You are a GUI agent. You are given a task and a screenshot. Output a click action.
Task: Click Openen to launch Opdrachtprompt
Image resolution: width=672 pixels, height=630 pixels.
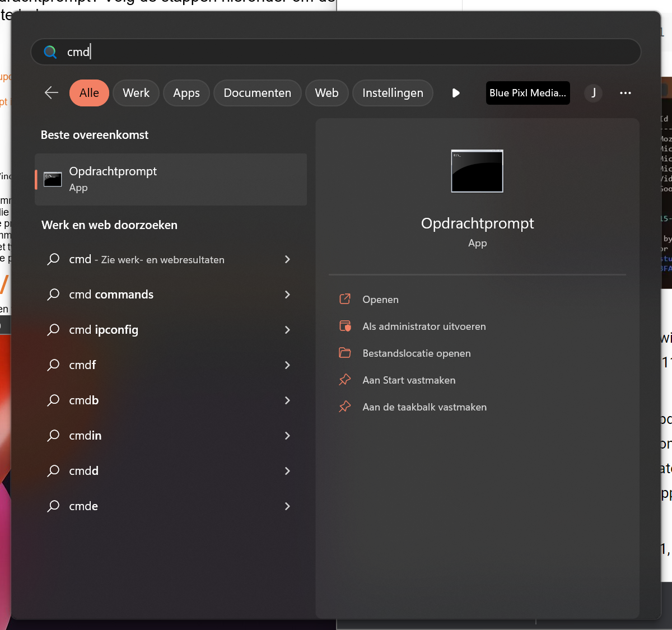(x=380, y=300)
